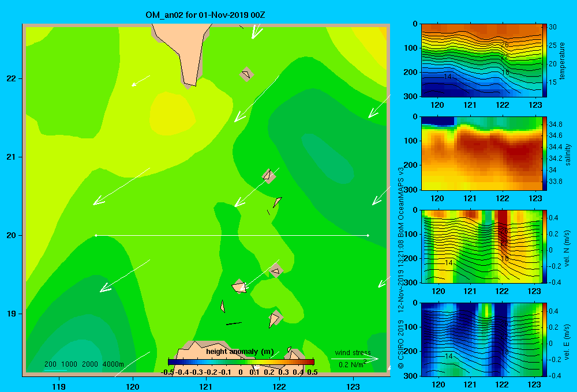Click the CSIRO BoM OceanMAPS copyright text
Viewport: 577px width, 392px height.
tap(401, 267)
